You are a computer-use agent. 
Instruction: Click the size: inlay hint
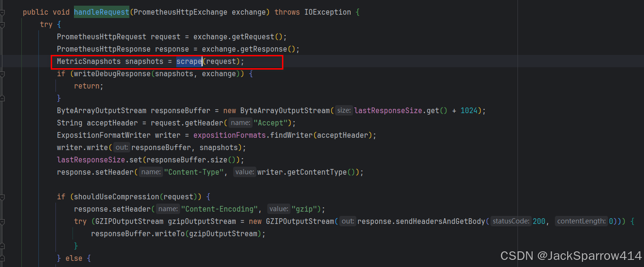point(344,111)
